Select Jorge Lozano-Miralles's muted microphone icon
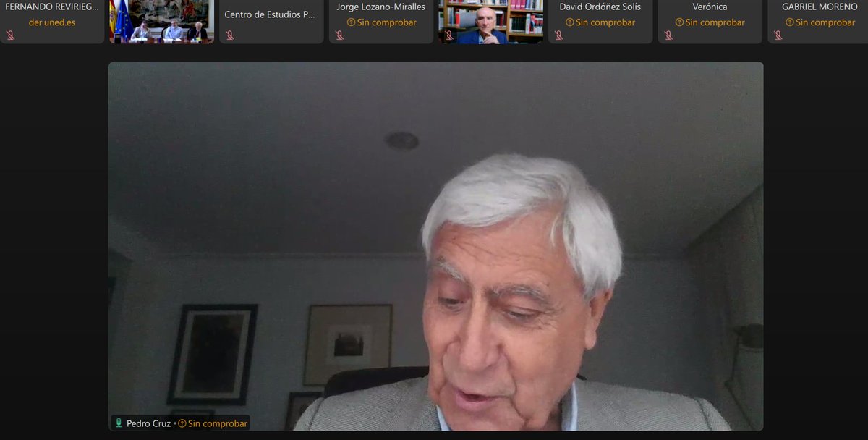This screenshot has height=440, width=868. tap(340, 34)
